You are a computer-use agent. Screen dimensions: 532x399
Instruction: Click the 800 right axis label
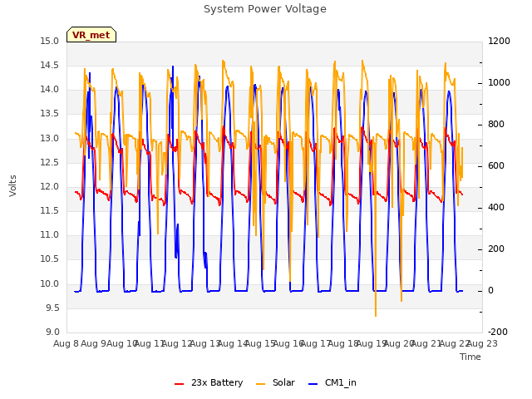496,125
